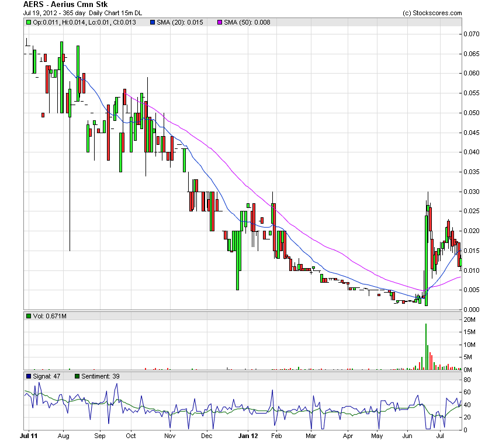Click the 0.020 price axis label
The image size is (485, 448).
[472, 231]
